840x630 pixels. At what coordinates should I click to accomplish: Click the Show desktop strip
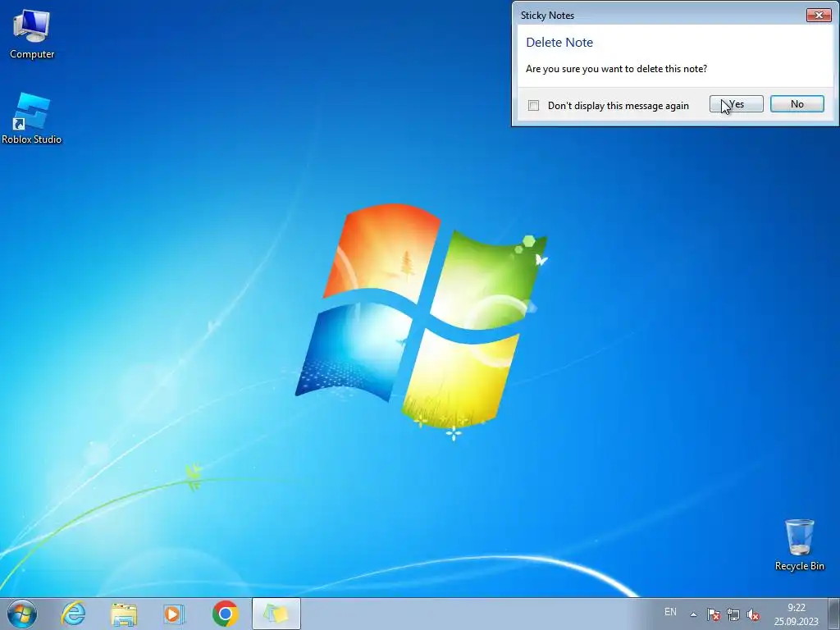pos(834,614)
